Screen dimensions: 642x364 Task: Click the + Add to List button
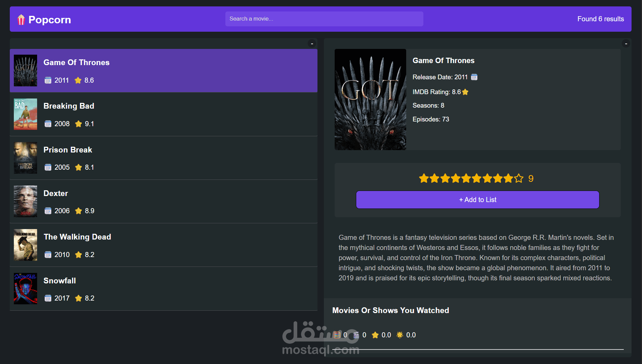[478, 200]
